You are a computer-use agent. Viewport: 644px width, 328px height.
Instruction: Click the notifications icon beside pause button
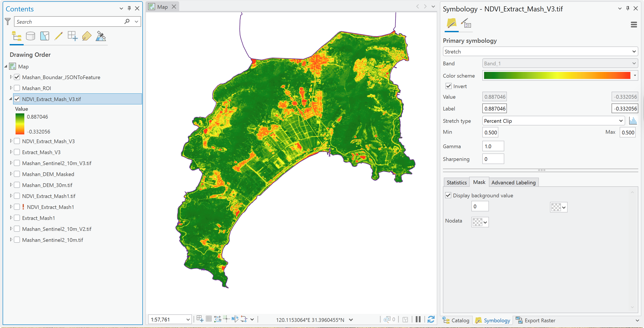[x=405, y=319]
